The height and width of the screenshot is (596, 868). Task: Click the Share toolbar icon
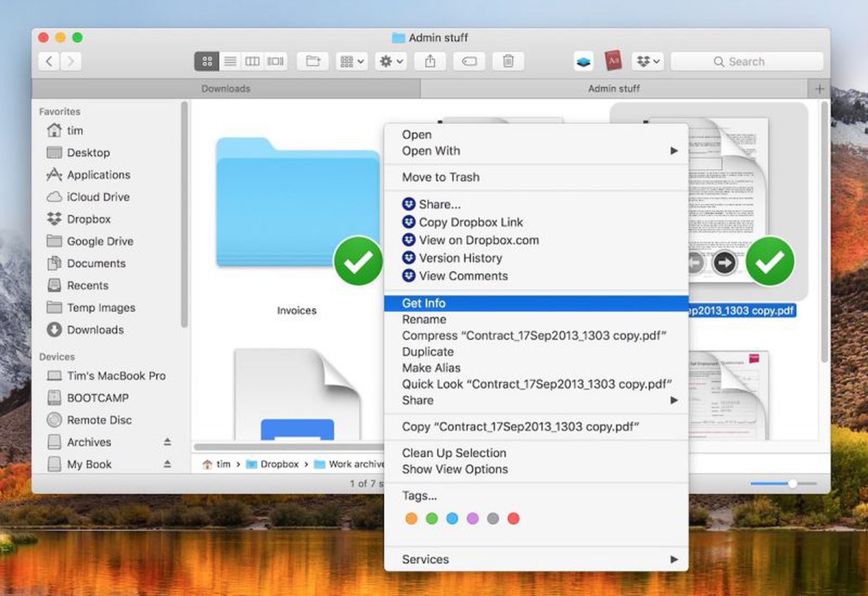430,61
